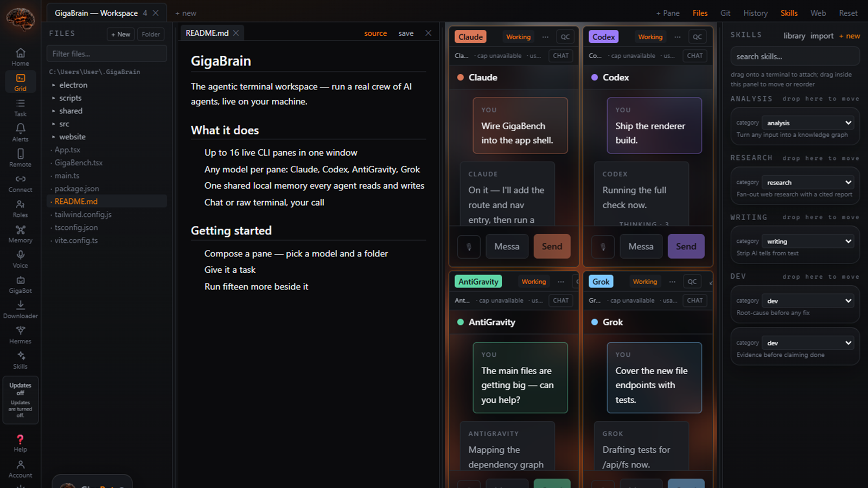Open the Roles sidebar icon
This screenshot has width=868, height=488.
(x=20, y=208)
